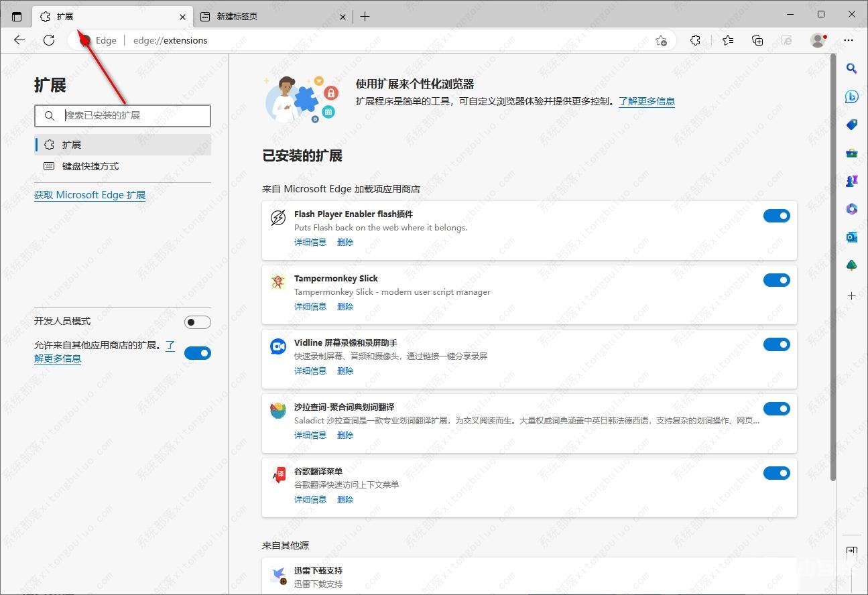Open Microsoft 365 sidebar icon
The image size is (868, 595).
(x=851, y=209)
